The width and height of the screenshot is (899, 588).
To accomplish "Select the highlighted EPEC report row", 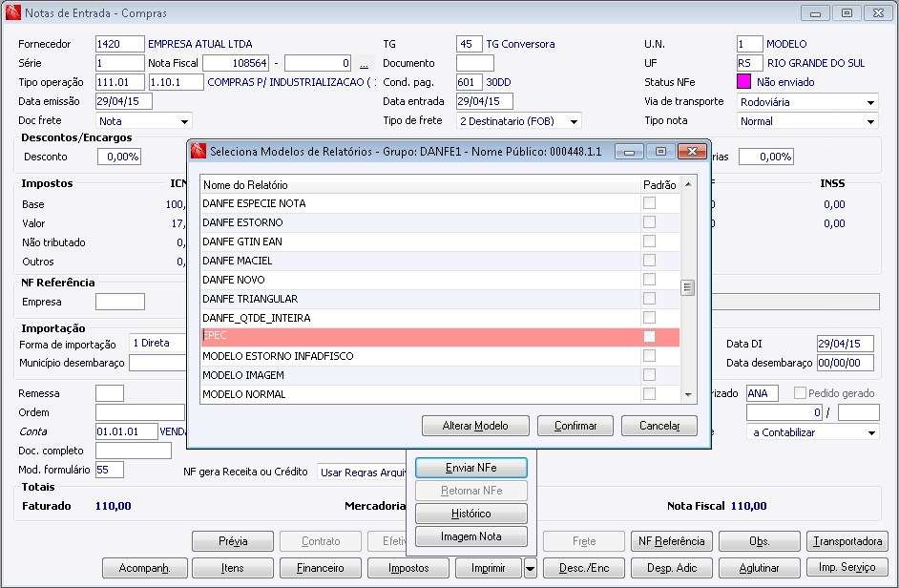I will click(440, 337).
